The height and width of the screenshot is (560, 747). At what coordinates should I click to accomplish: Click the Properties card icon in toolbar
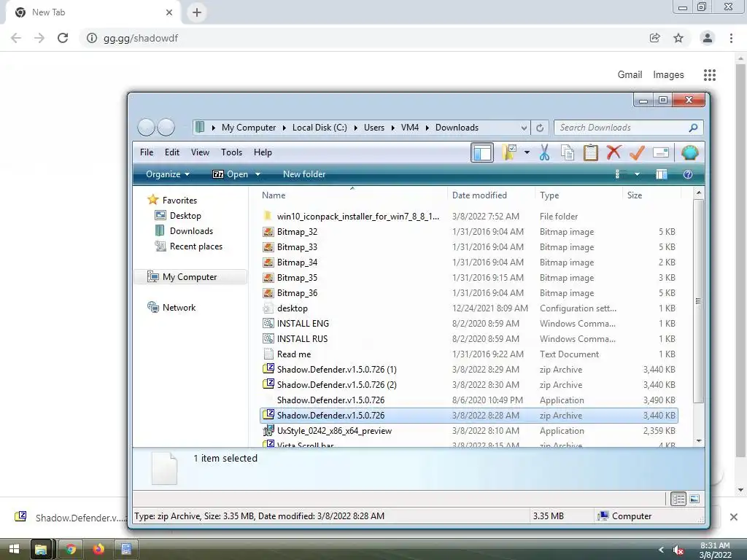click(x=661, y=152)
